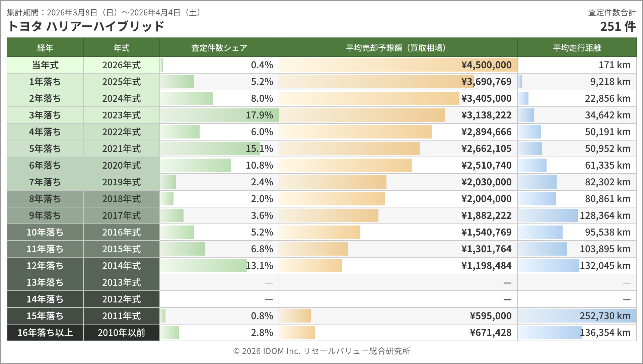Image resolution: width=643 pixels, height=364 pixels.
Task: Click the 経年 column header
Action: pos(45,48)
